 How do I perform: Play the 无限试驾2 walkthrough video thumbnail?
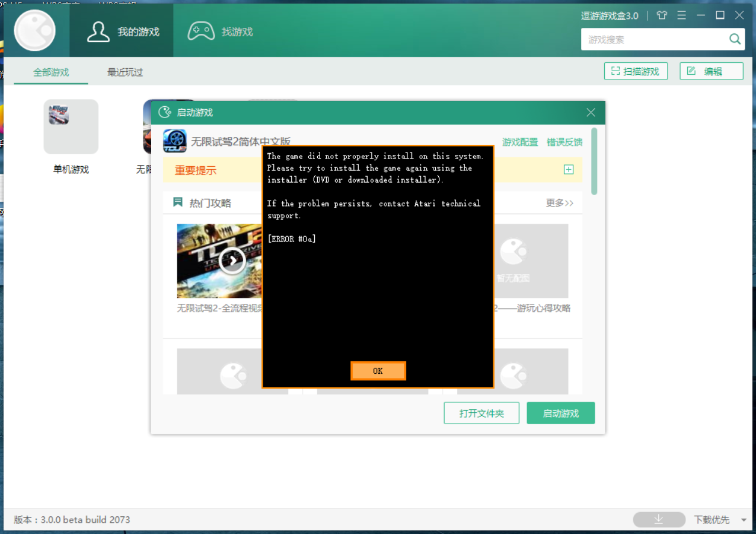tap(220, 261)
